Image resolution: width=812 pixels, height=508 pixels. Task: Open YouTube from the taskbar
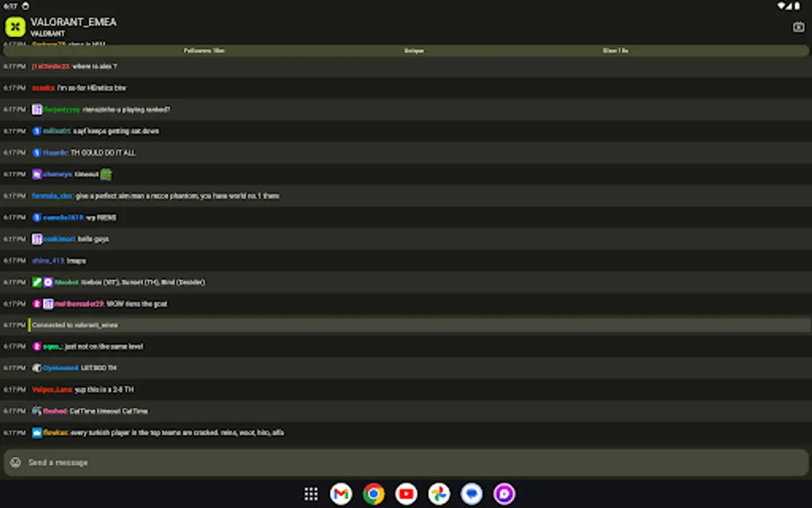(407, 494)
